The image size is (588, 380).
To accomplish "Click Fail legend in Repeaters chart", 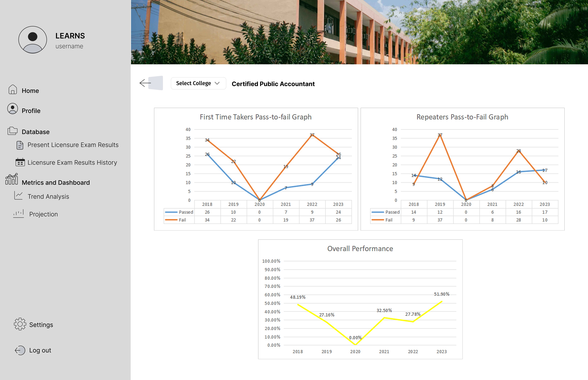I will click(382, 220).
